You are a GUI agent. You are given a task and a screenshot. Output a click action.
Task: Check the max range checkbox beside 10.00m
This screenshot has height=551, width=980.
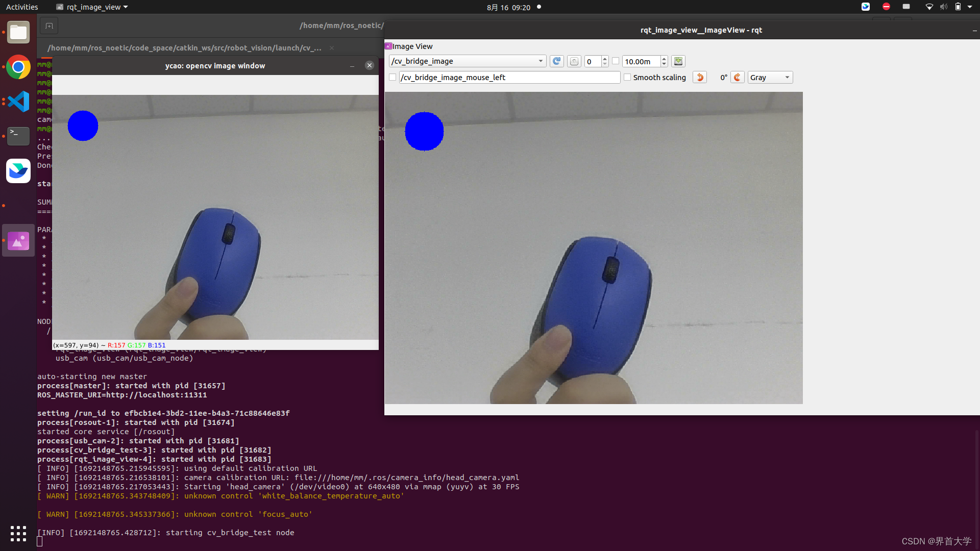point(616,61)
